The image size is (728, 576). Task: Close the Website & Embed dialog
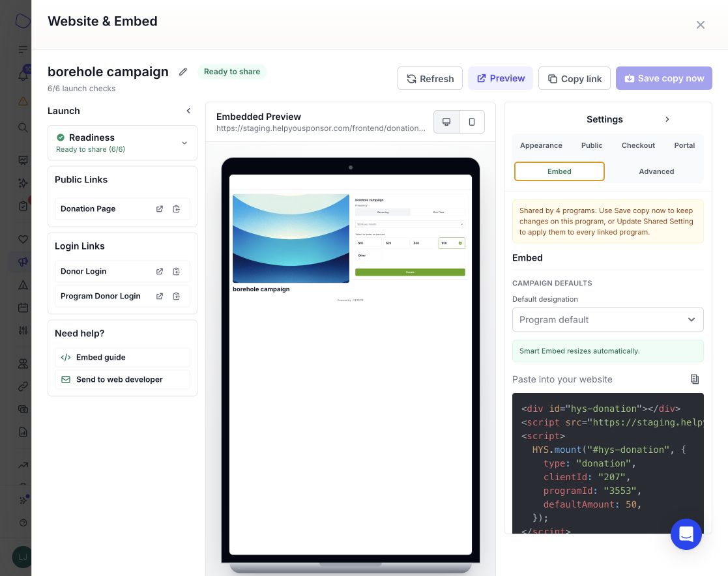[x=701, y=25]
